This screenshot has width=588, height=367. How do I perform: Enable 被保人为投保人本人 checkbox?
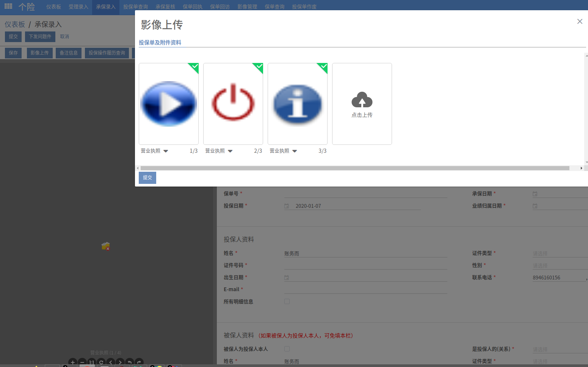point(287,349)
